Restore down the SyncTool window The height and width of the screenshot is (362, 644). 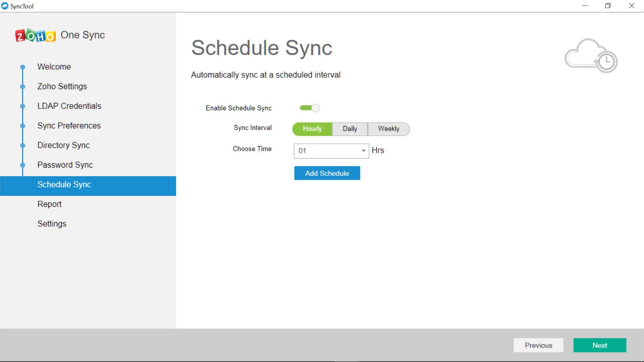coord(608,6)
